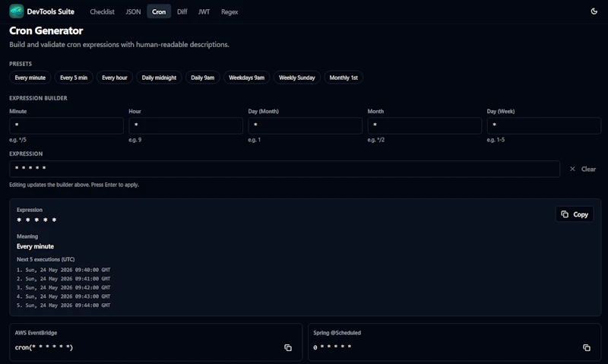Apply the Every minute preset
This screenshot has height=364, width=608.
tap(30, 78)
